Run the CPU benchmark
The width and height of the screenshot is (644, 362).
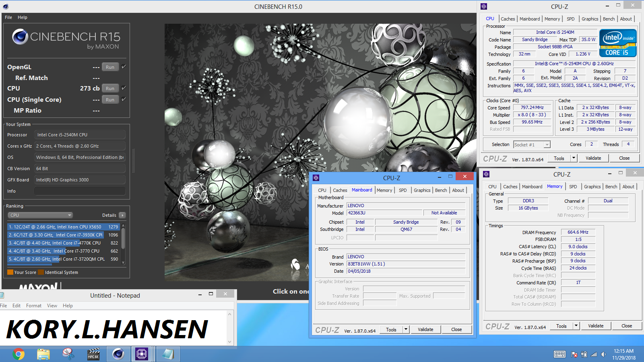coord(110,88)
